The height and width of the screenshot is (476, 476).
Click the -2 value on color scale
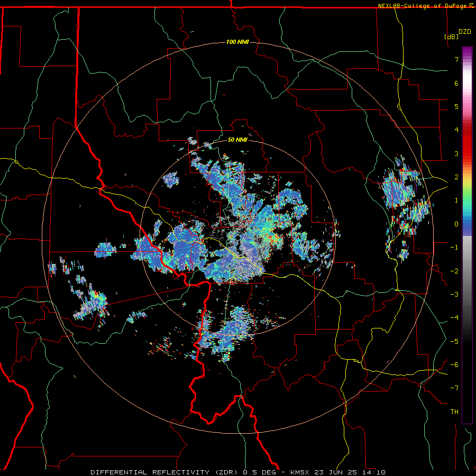[x=454, y=271]
